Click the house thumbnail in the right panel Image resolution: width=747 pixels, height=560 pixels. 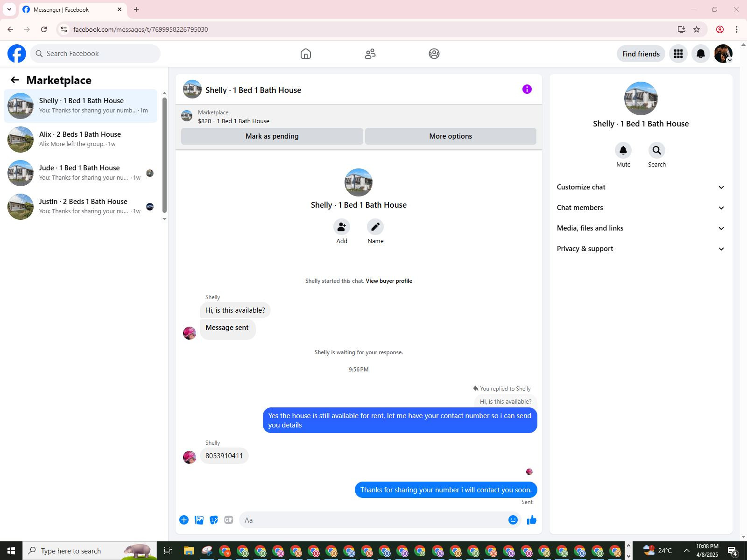click(641, 98)
